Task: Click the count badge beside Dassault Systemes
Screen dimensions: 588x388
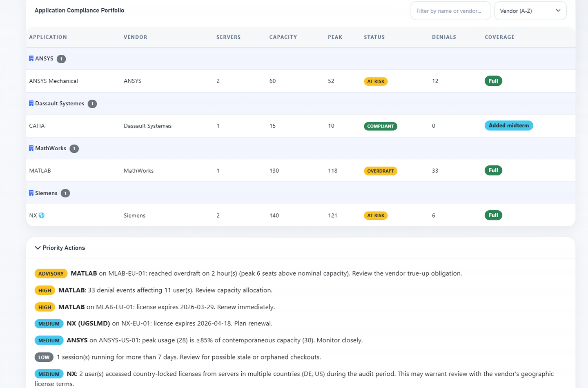Action: [92, 104]
